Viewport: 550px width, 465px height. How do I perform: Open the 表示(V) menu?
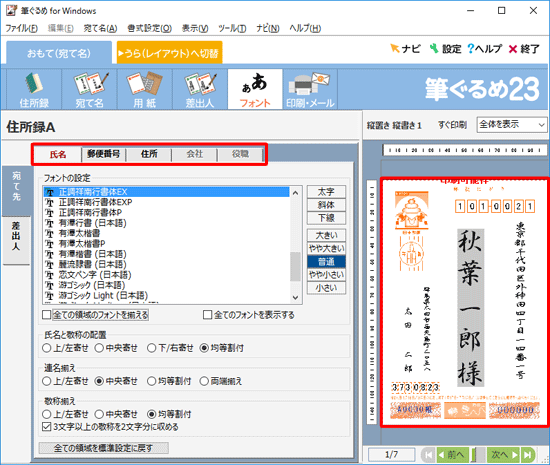click(195, 28)
